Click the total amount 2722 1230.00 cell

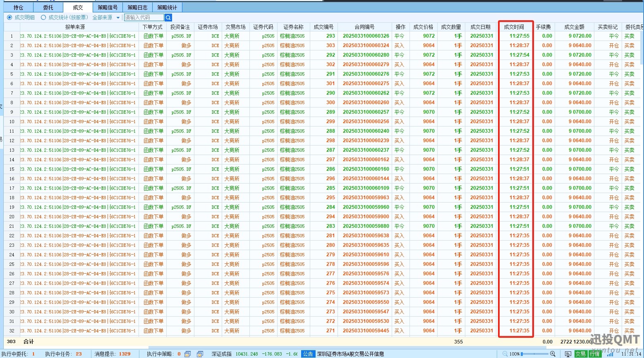(576, 341)
